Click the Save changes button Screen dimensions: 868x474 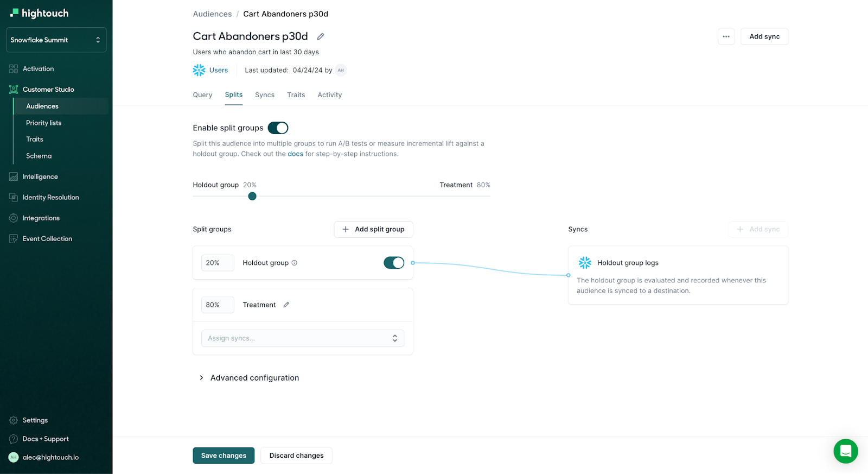pyautogui.click(x=224, y=456)
